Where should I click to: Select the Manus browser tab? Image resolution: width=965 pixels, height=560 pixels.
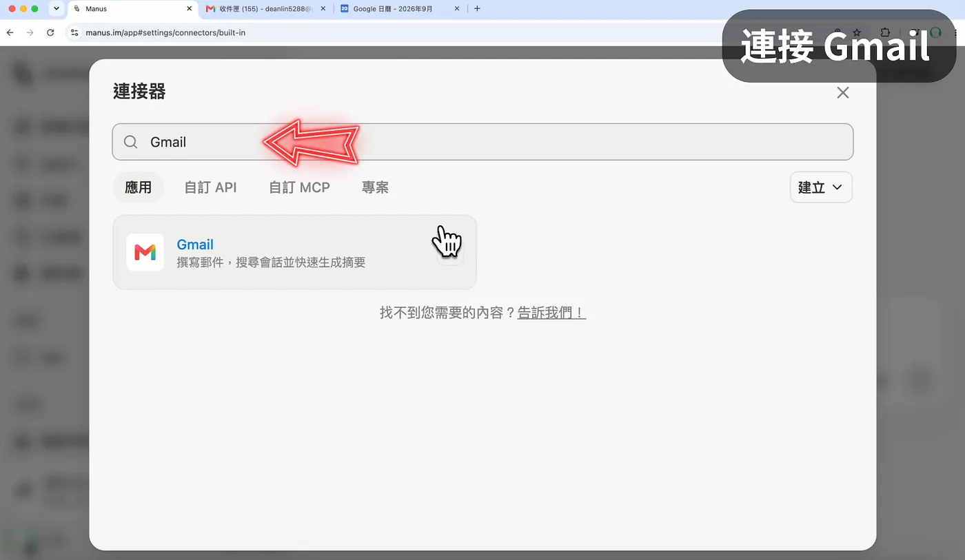click(x=131, y=9)
